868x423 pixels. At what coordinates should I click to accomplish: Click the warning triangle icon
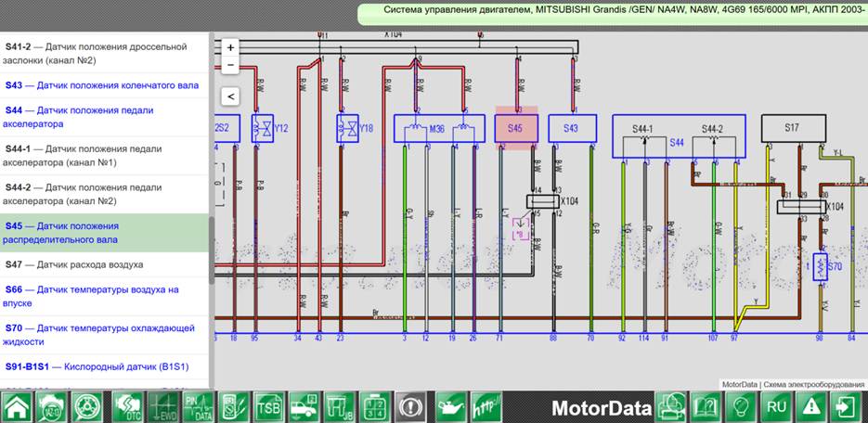point(811,407)
